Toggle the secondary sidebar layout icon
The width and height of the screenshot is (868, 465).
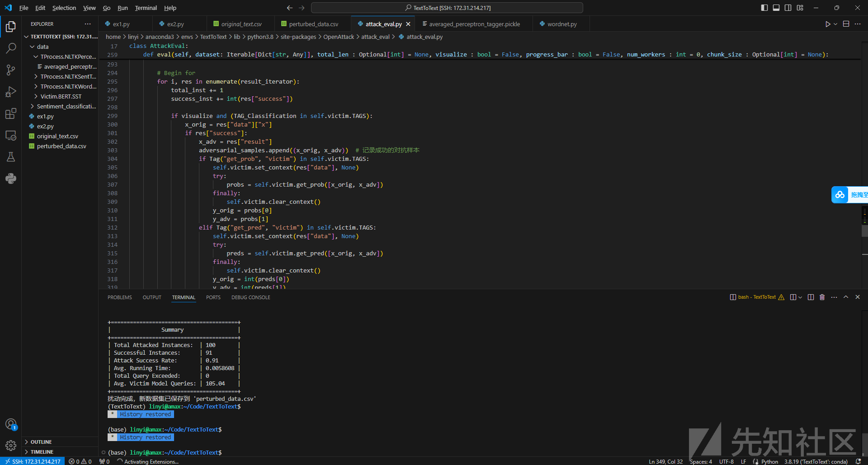click(x=788, y=8)
